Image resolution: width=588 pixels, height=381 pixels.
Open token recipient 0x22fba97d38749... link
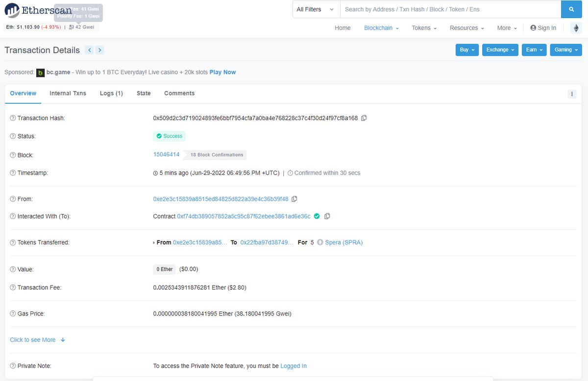click(x=267, y=242)
